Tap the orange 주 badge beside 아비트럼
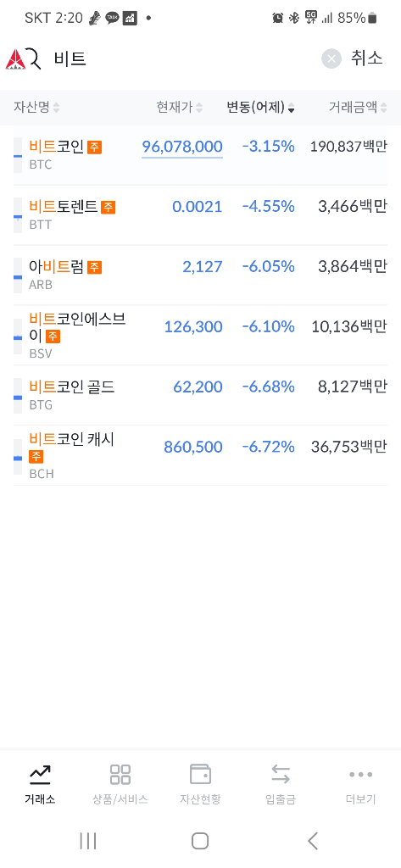Screen dimensions: 401x868 click(95, 267)
